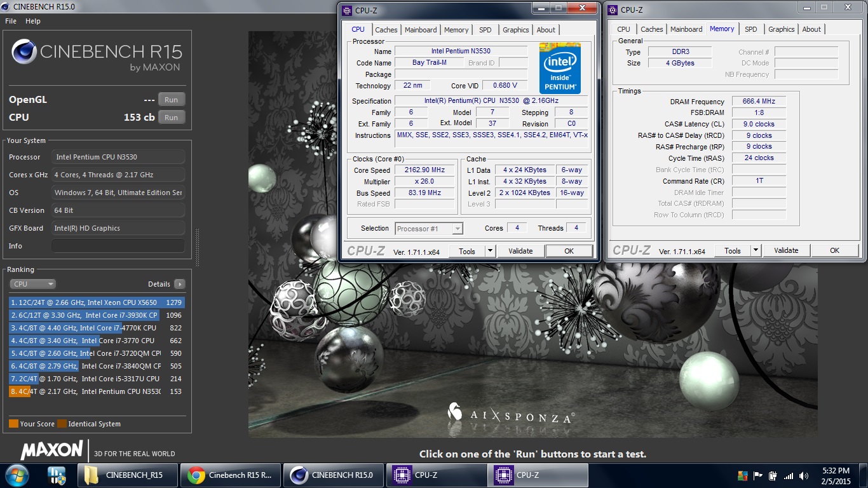This screenshot has width=868, height=488.
Task: Click the colorful tray icon beside the flag
Action: (742, 475)
